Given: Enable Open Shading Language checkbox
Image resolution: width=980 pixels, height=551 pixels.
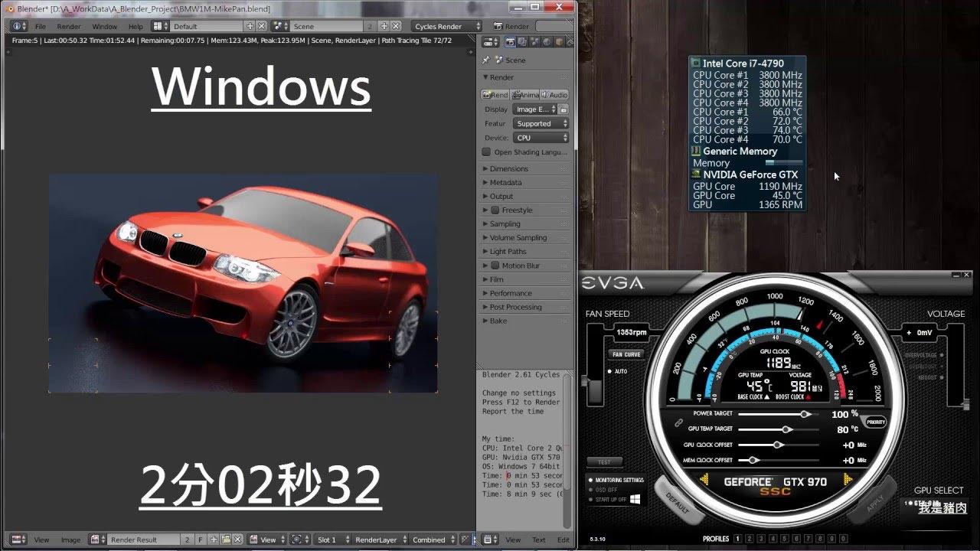Looking at the screenshot, I should [x=486, y=152].
